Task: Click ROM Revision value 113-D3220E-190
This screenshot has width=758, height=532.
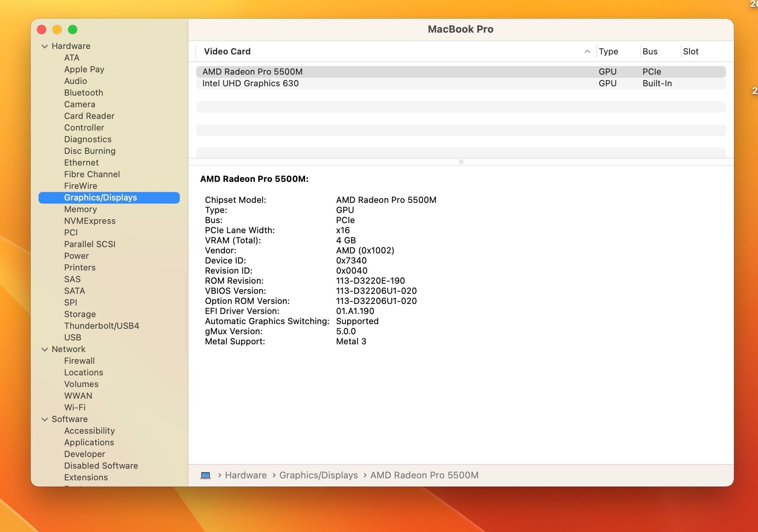Action: [370, 281]
